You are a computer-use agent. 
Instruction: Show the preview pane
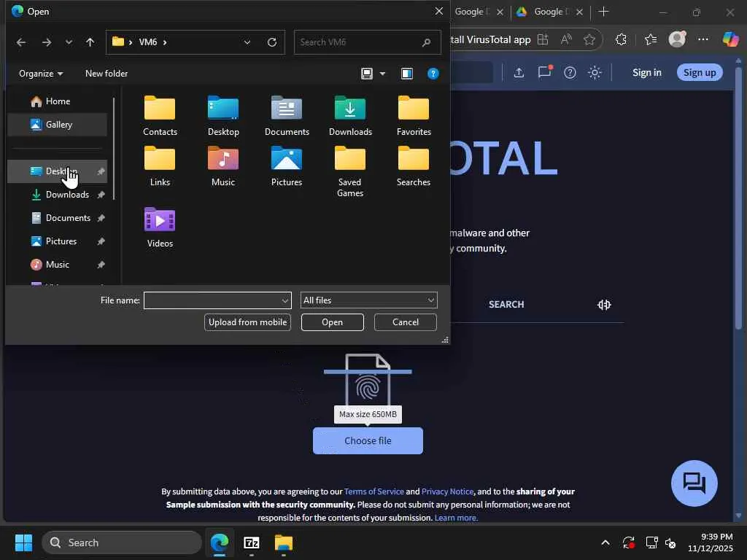click(407, 74)
